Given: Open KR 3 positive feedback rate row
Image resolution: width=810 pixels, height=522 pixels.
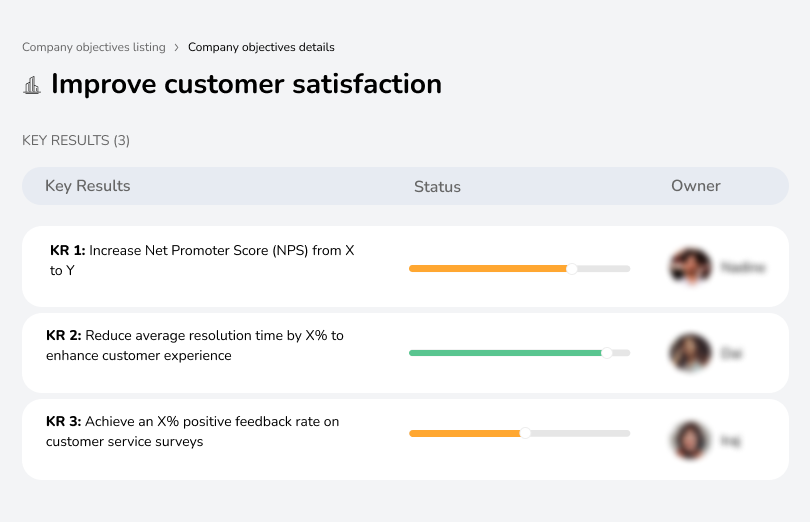Looking at the screenshot, I should [405, 439].
